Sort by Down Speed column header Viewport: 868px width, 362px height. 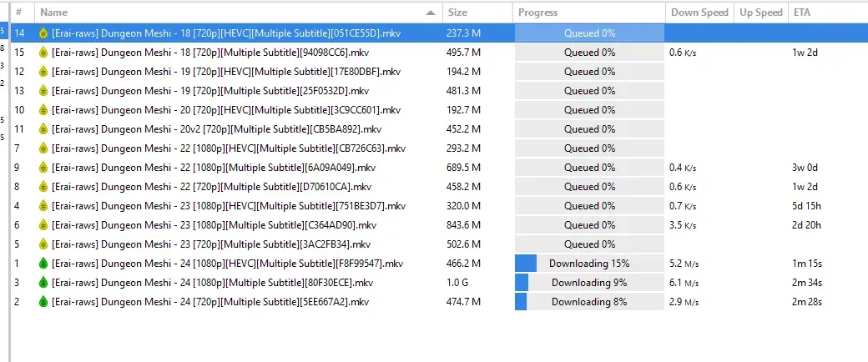[699, 13]
